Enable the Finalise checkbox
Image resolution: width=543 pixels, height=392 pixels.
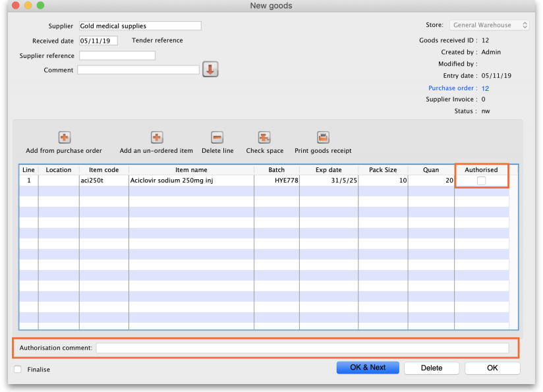click(x=18, y=370)
